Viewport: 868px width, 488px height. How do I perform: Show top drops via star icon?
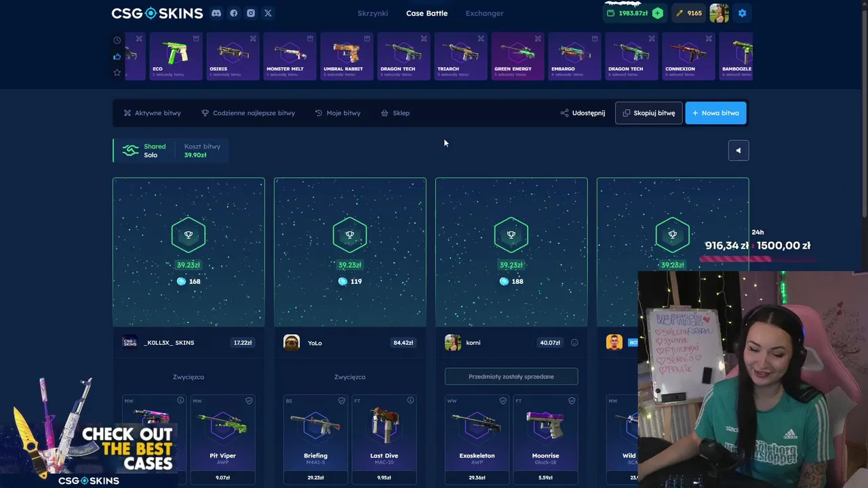pyautogui.click(x=117, y=73)
